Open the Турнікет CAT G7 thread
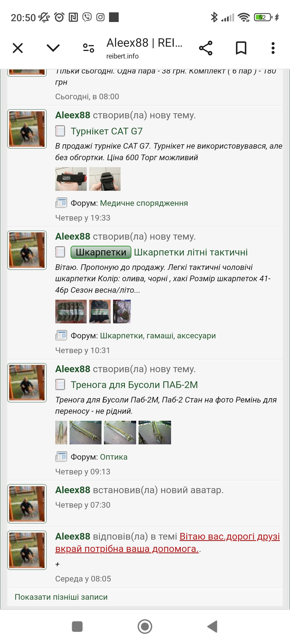 tap(107, 131)
